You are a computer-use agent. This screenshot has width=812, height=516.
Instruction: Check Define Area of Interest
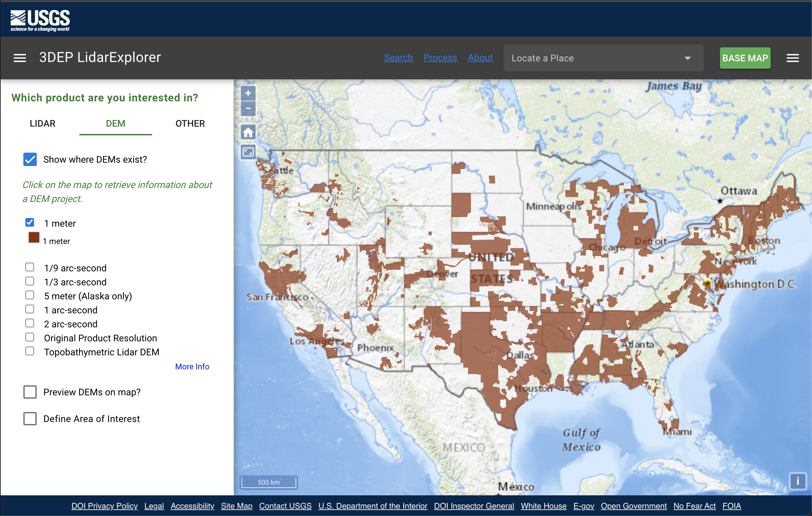point(30,419)
